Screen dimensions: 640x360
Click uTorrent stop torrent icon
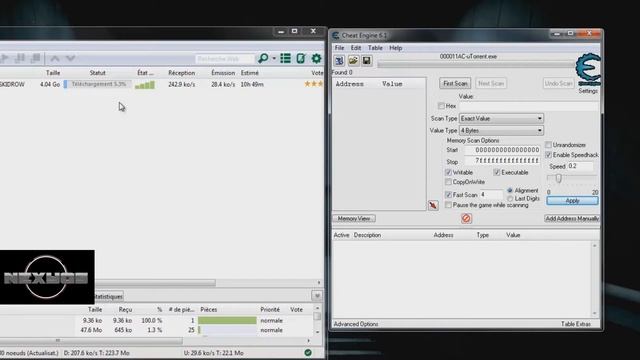click(x=36, y=58)
